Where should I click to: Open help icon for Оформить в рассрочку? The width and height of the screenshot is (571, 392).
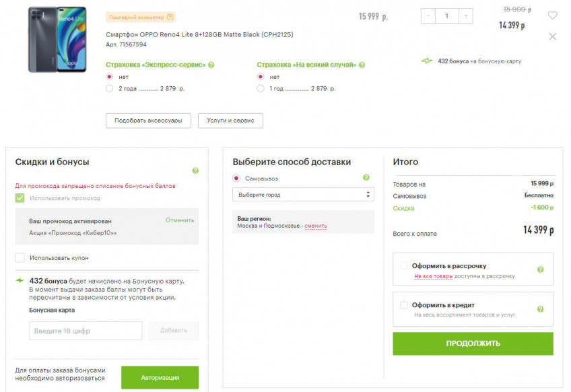(540, 269)
